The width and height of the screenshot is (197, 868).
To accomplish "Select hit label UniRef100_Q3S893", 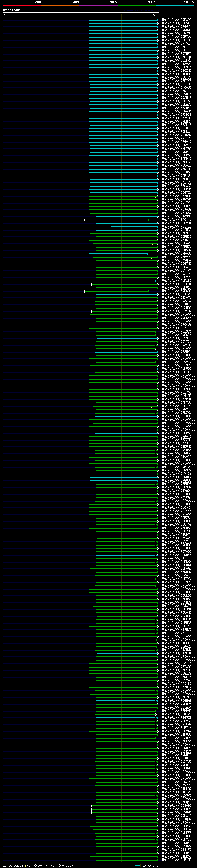I will (177, 806).
